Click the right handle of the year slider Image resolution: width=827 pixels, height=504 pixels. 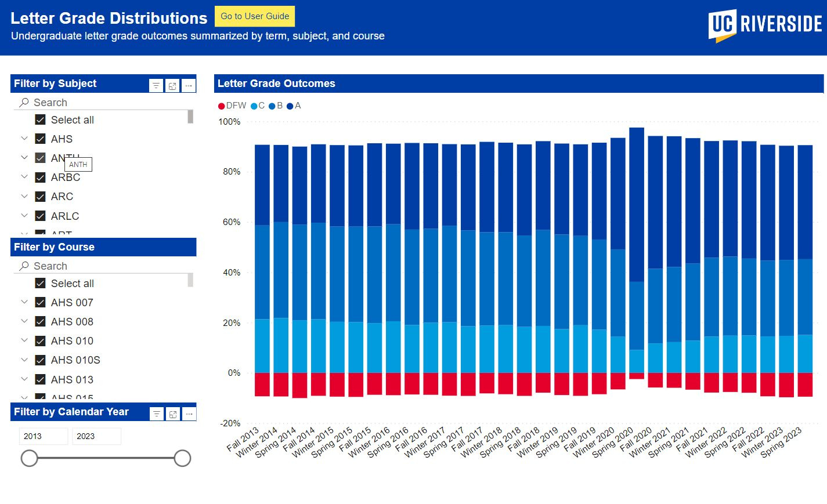point(183,458)
